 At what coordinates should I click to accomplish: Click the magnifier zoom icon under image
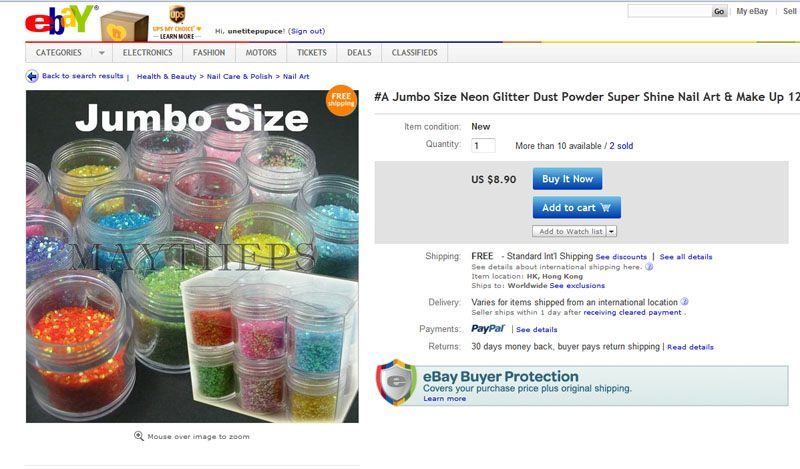click(x=138, y=436)
